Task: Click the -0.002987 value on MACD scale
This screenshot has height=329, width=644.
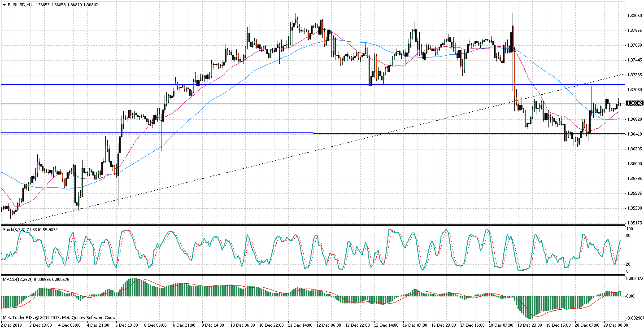Action: pyautogui.click(x=635, y=317)
